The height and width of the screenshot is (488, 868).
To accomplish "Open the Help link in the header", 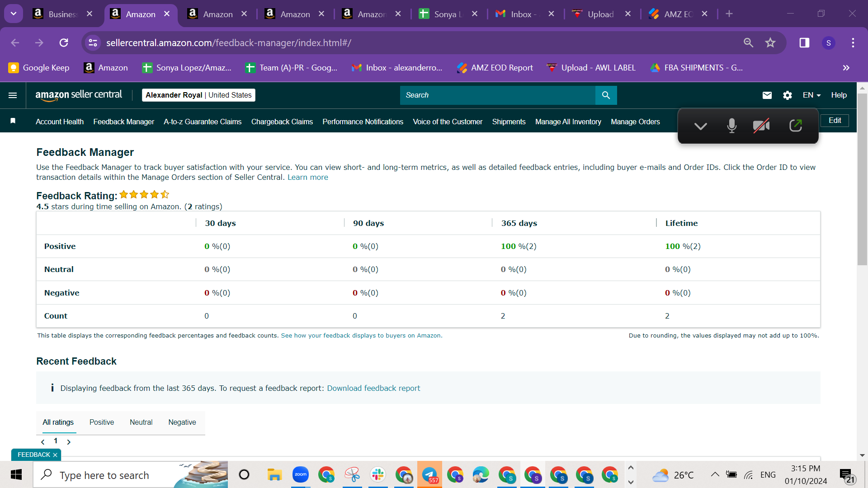I will [x=839, y=95].
